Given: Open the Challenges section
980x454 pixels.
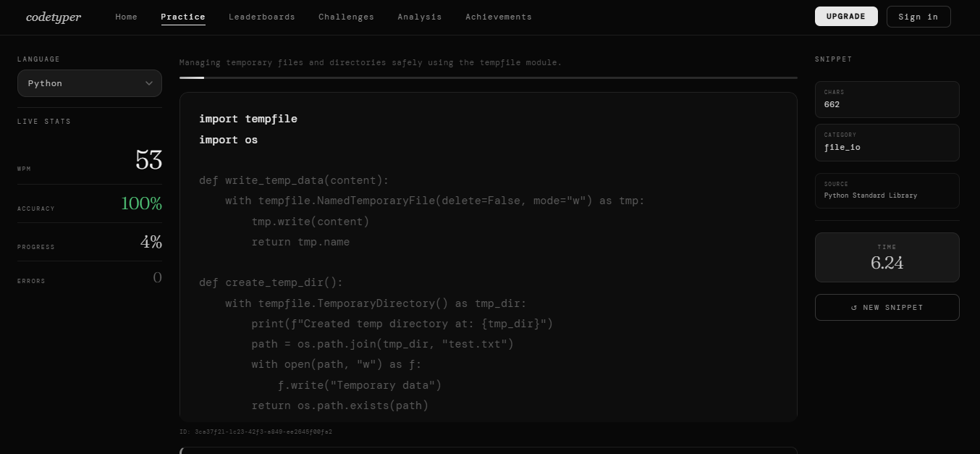Looking at the screenshot, I should point(346,17).
